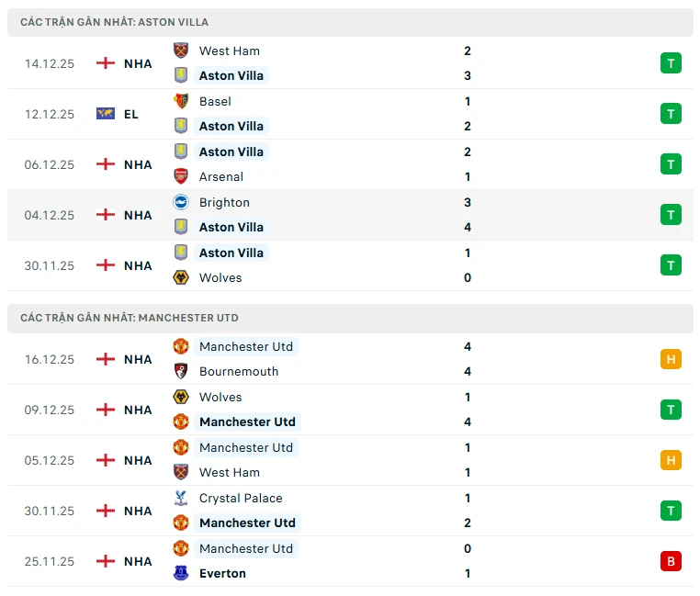Click the EL competition label
The image size is (700, 596).
click(131, 114)
